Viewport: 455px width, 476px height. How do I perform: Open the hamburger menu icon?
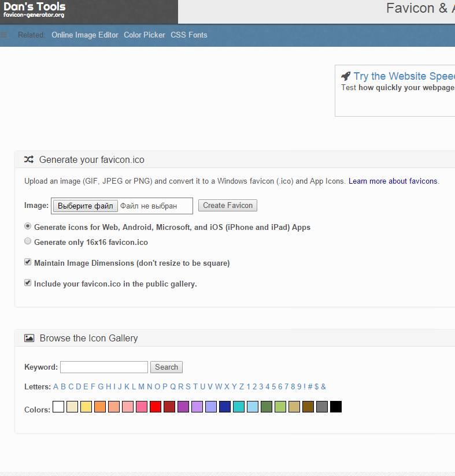(3, 35)
